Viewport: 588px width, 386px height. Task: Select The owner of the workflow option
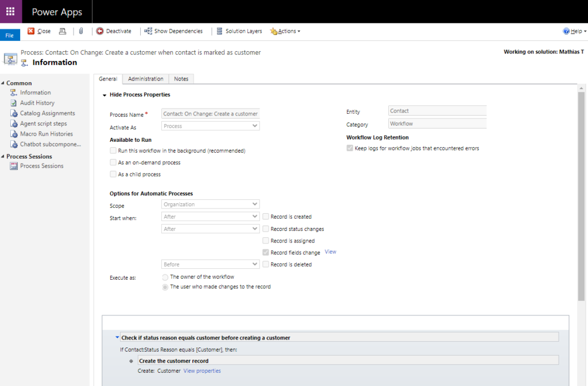pos(165,277)
